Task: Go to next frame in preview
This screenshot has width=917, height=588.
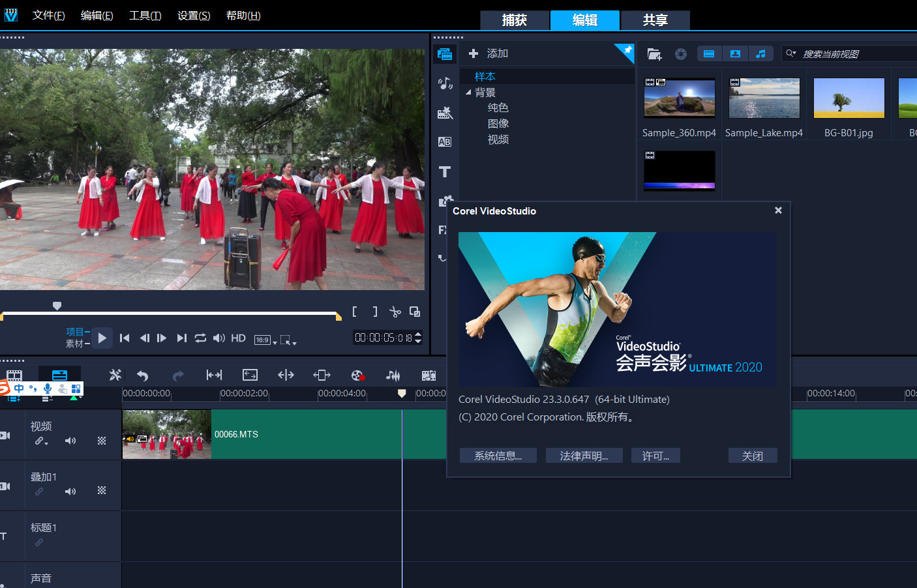Action: (162, 338)
